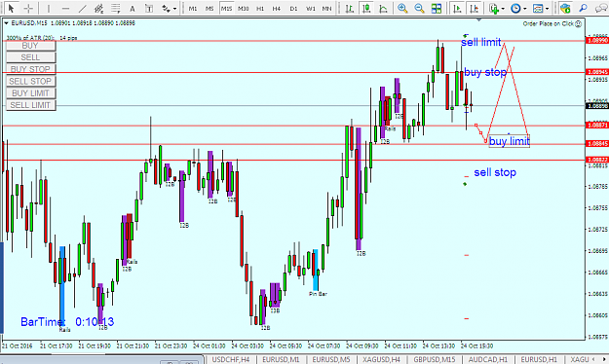
Task: Select the 'buy stop' chart label
Action: [x=485, y=72]
